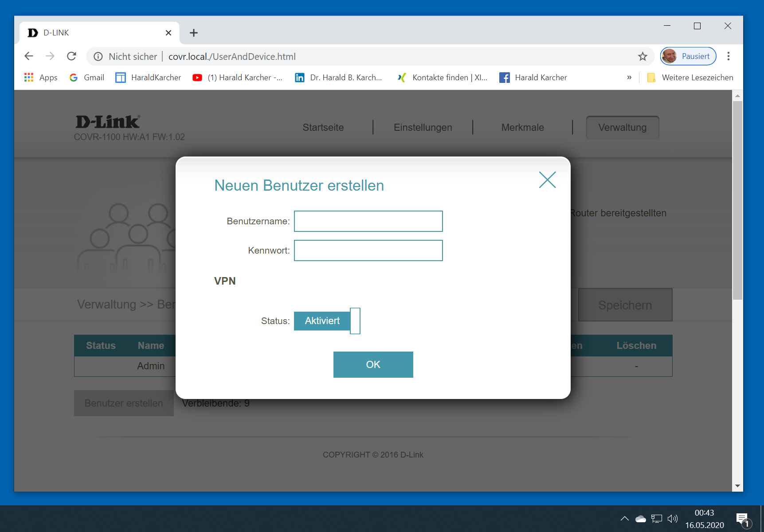Image resolution: width=764 pixels, height=532 pixels.
Task: Maximize the browser window
Action: [x=697, y=26]
